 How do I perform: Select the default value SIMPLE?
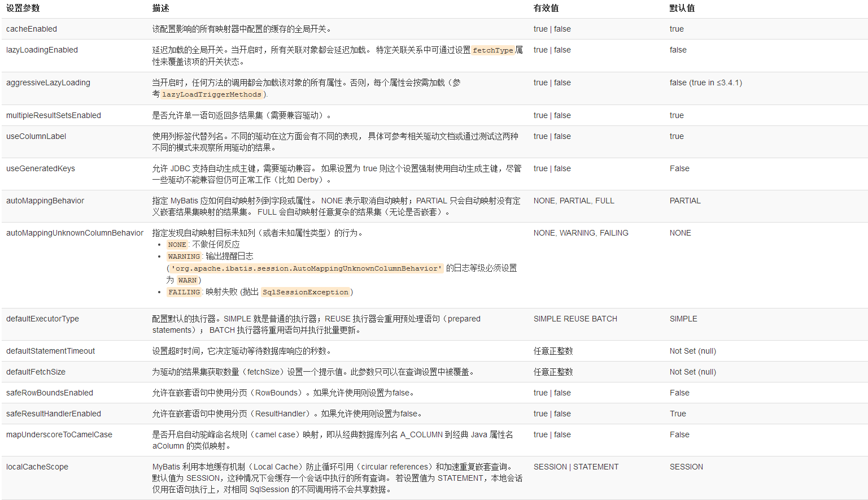(683, 319)
